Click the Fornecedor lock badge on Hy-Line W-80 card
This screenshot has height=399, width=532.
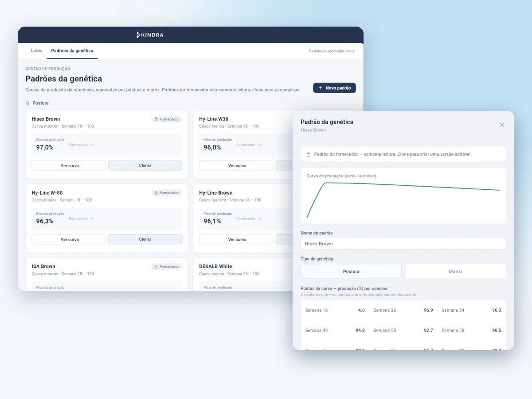[x=167, y=193]
